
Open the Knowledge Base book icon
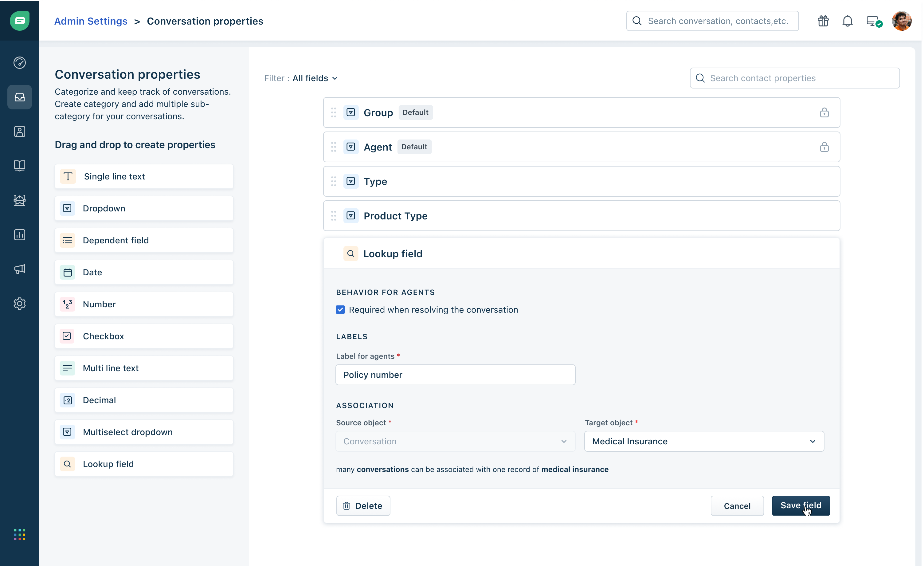tap(19, 166)
